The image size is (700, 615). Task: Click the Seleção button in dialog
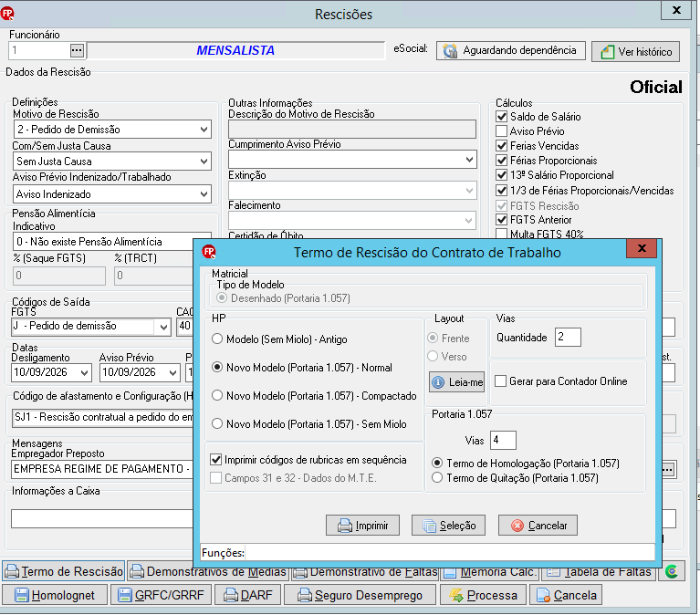click(448, 526)
